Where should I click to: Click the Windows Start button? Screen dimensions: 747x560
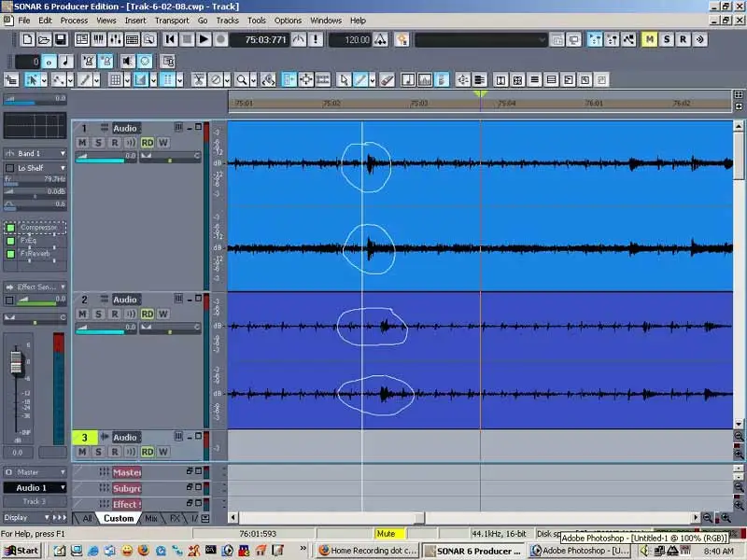[21, 551]
